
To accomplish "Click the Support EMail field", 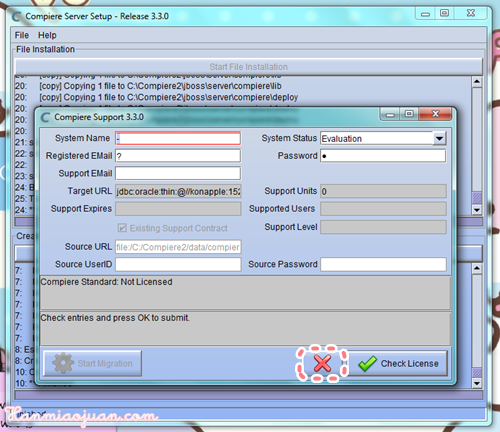I will click(x=178, y=173).
